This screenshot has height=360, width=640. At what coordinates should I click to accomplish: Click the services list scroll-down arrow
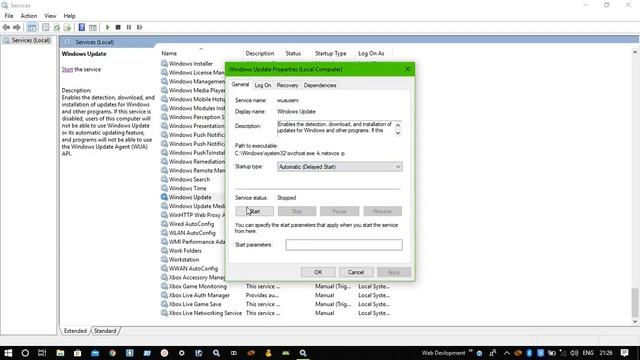click(635, 322)
